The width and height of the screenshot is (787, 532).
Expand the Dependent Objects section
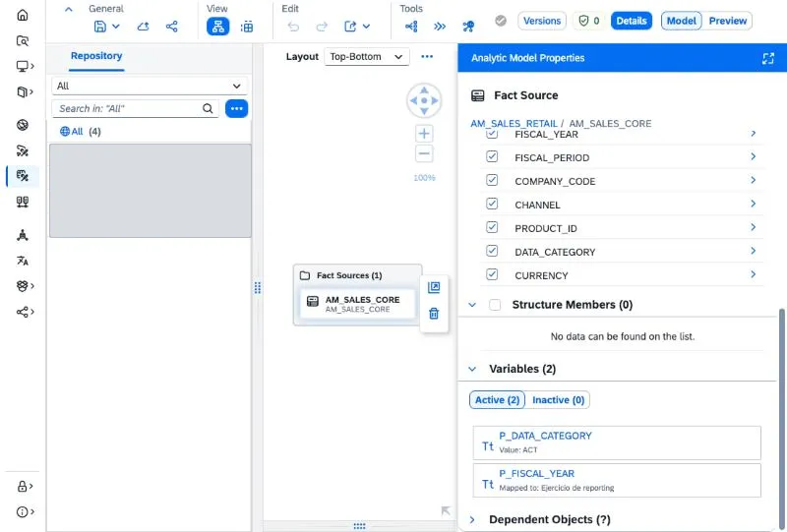[472, 519]
